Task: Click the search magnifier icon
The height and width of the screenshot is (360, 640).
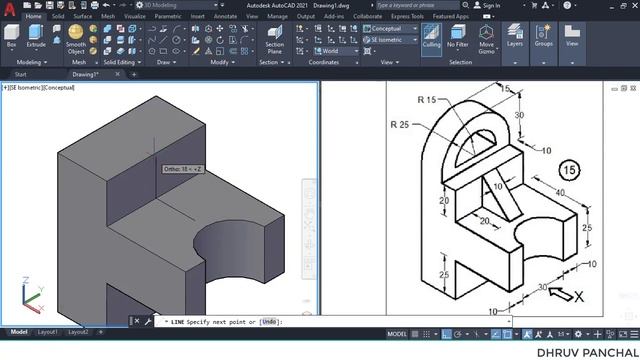Action: 465,5
